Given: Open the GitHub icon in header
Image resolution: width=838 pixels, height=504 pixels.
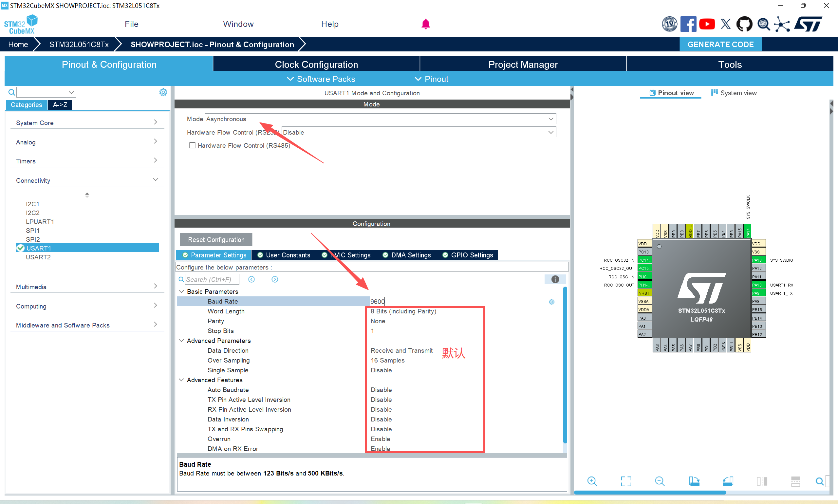Looking at the screenshot, I should 744,24.
